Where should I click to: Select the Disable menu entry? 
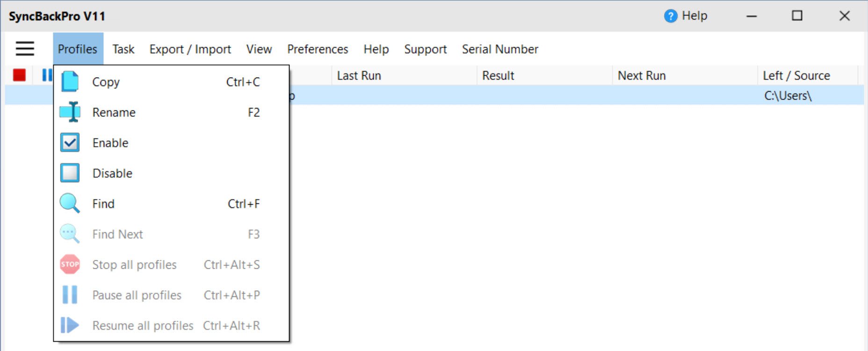(x=171, y=173)
